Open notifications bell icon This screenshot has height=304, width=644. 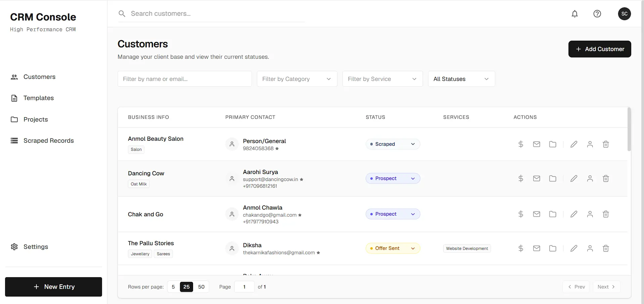(x=575, y=14)
